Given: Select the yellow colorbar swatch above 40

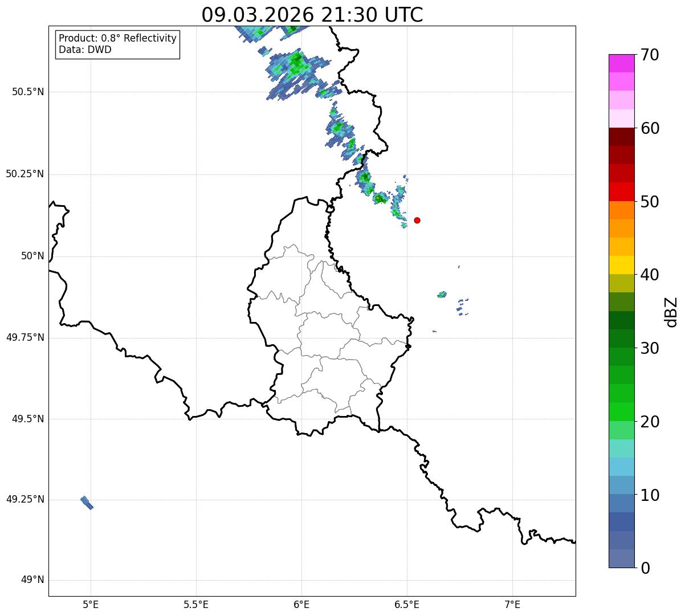Looking at the screenshot, I should [622, 265].
